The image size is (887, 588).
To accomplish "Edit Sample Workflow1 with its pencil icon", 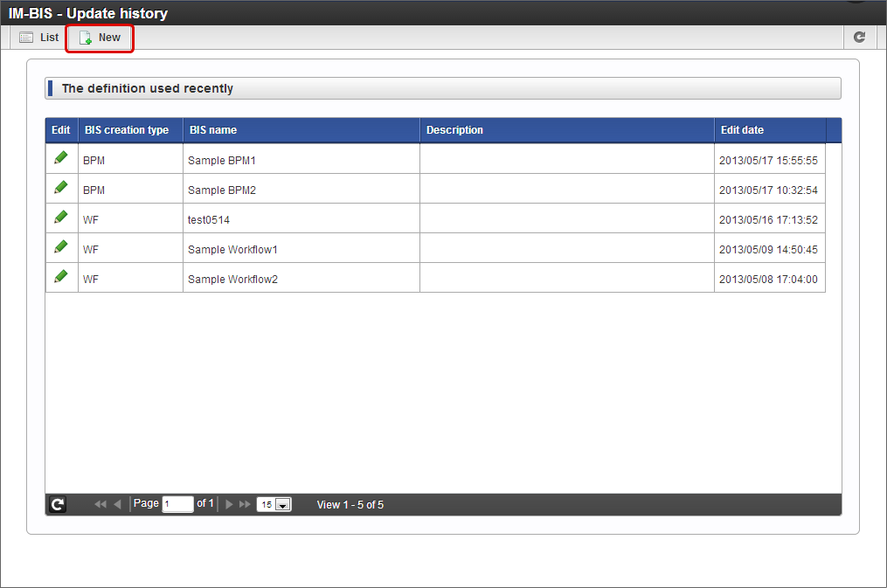I will pyautogui.click(x=61, y=246).
